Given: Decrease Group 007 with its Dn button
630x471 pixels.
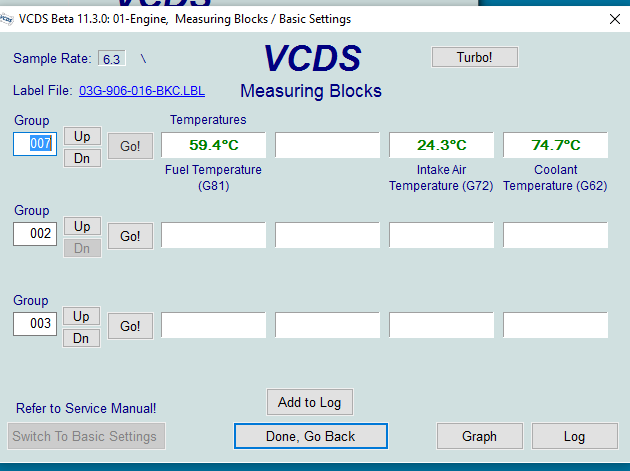Looking at the screenshot, I should 82,158.
